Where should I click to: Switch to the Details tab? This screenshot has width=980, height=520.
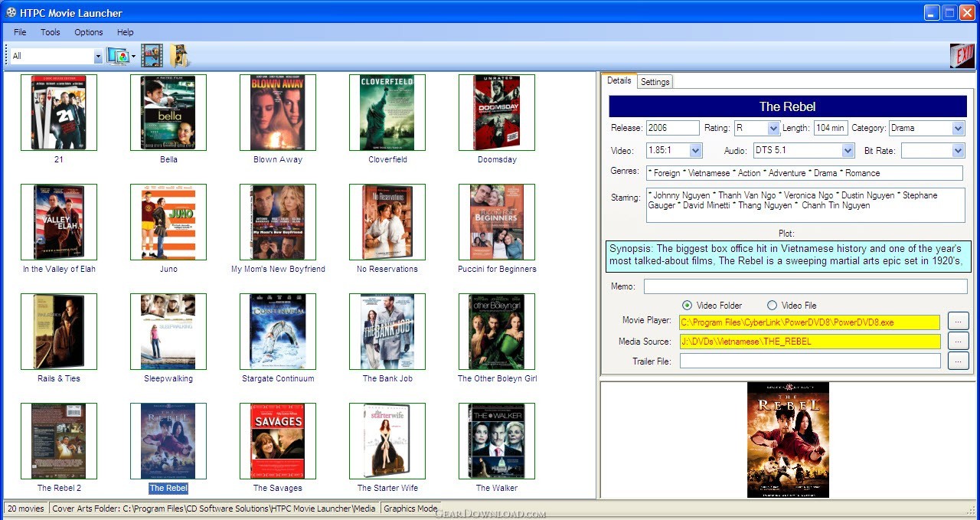(x=619, y=80)
